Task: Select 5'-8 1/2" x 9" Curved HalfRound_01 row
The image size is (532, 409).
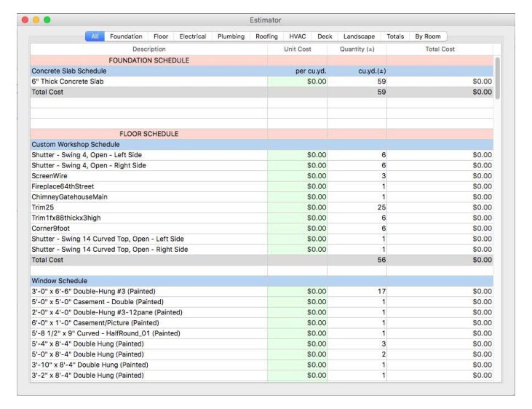Action: tap(261, 333)
